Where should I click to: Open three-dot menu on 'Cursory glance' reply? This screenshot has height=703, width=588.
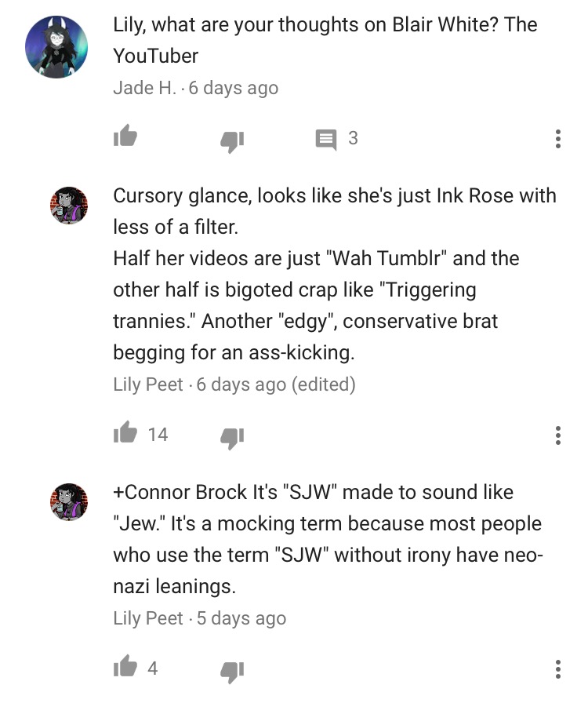point(557,435)
